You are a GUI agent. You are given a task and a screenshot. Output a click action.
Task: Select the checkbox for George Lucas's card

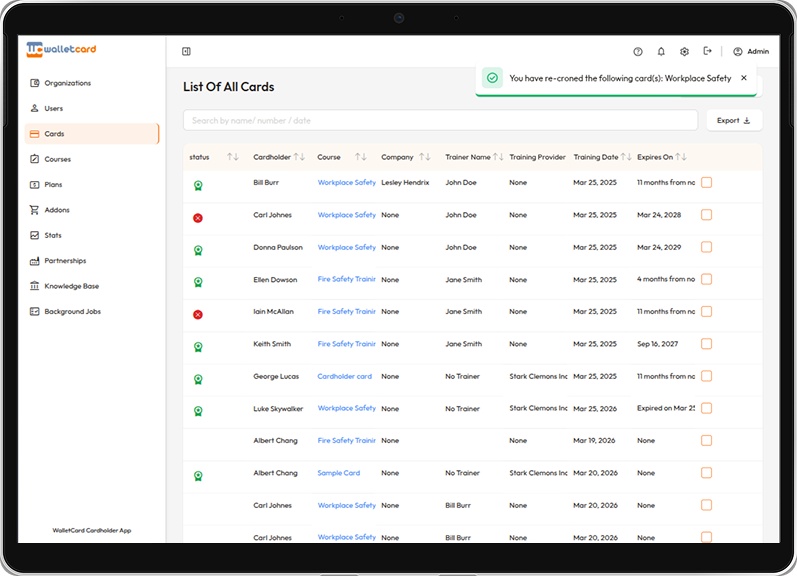click(707, 376)
